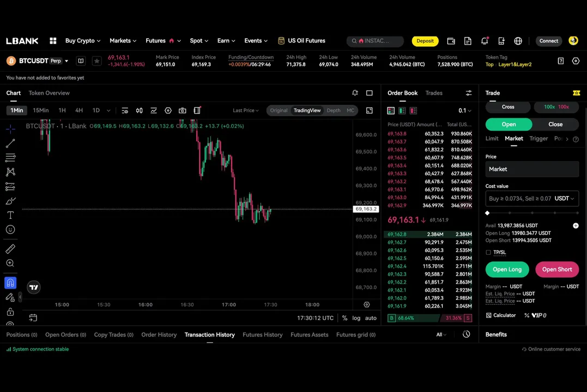Select the ruler measure tool
This screenshot has width=587, height=392.
tap(10, 249)
